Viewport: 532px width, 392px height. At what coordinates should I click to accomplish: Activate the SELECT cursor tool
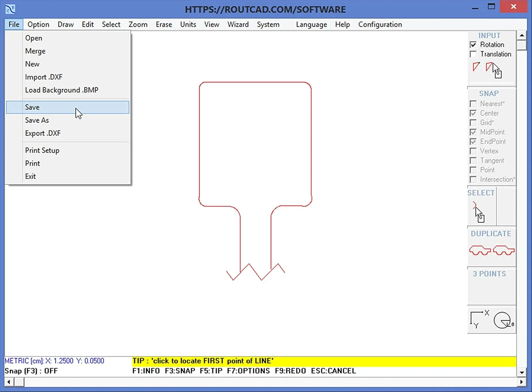coord(477,209)
